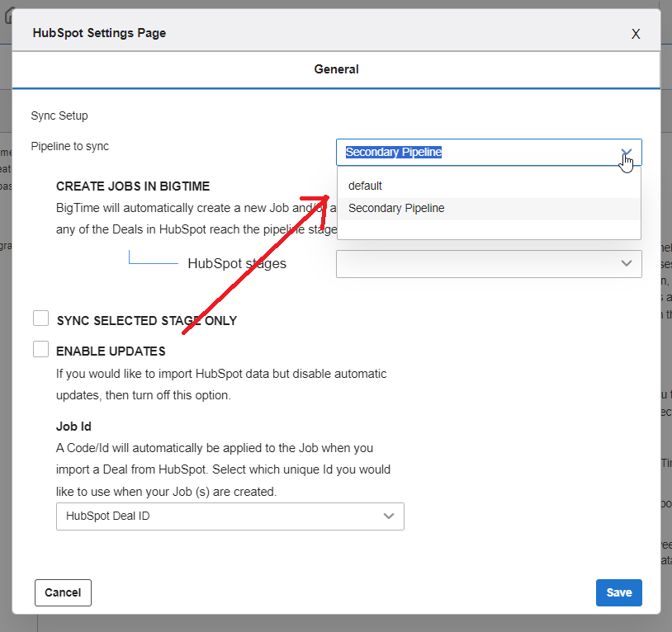This screenshot has height=632, width=672.
Task: Enable Sync Selected Stage Only checkbox
Action: (x=40, y=318)
